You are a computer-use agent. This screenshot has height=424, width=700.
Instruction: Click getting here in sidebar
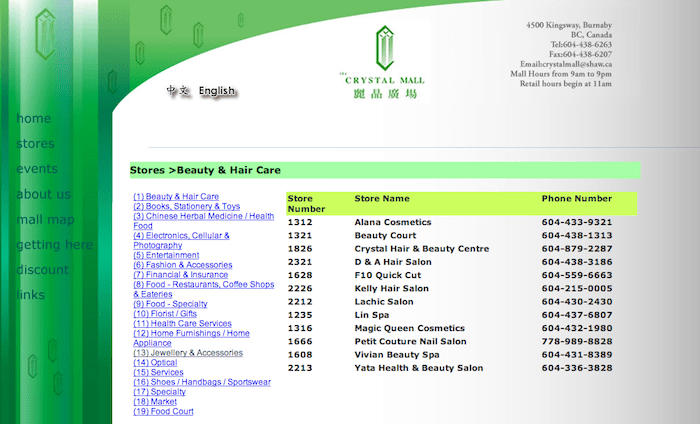click(54, 245)
